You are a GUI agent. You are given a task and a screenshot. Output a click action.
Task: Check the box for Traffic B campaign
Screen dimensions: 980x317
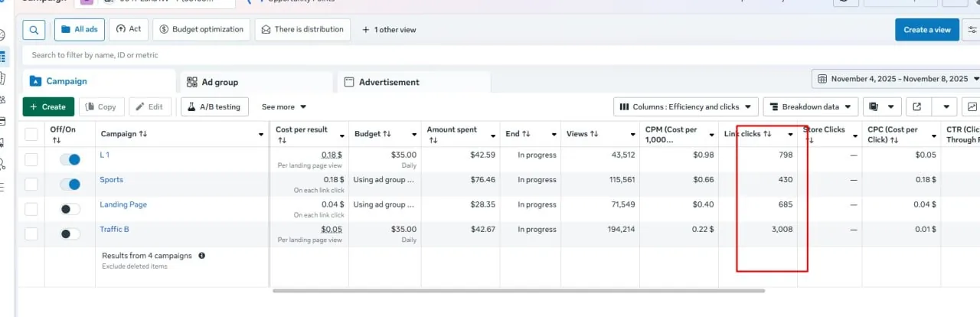click(31, 234)
